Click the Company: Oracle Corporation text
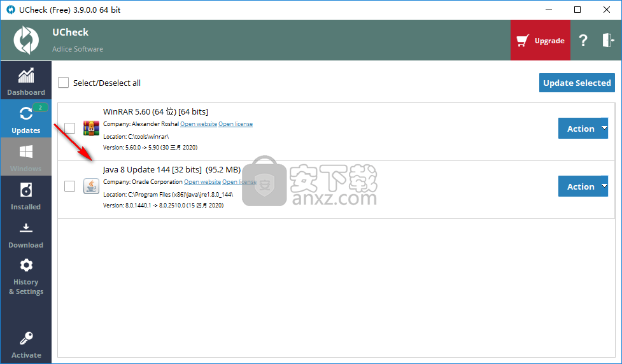Screen dimensions: 622x364 [x=143, y=182]
